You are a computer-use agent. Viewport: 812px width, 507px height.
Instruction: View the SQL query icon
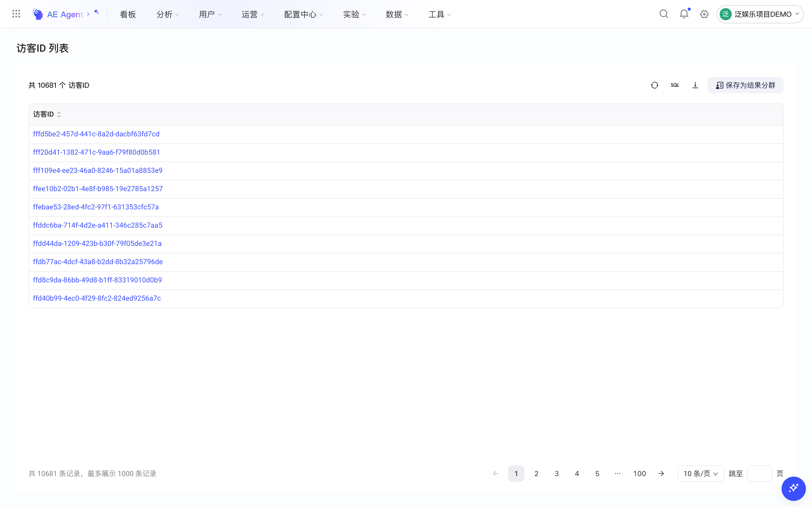(x=675, y=85)
